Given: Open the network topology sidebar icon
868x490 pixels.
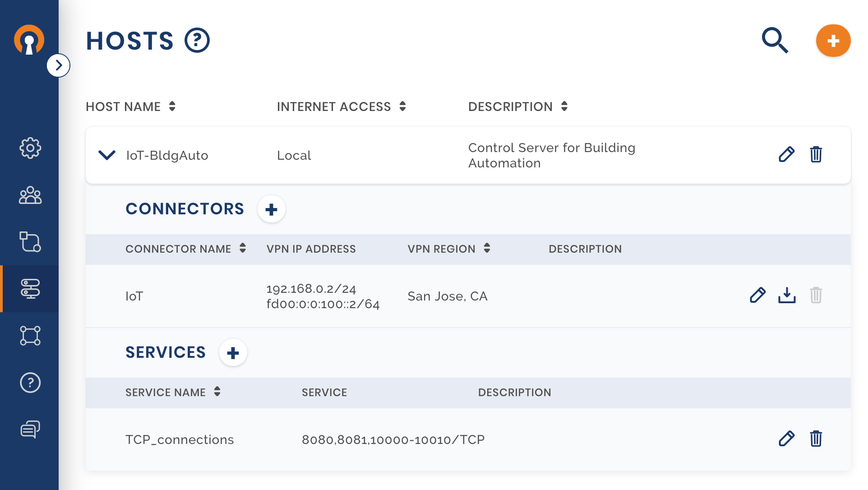Looking at the screenshot, I should pos(30,336).
